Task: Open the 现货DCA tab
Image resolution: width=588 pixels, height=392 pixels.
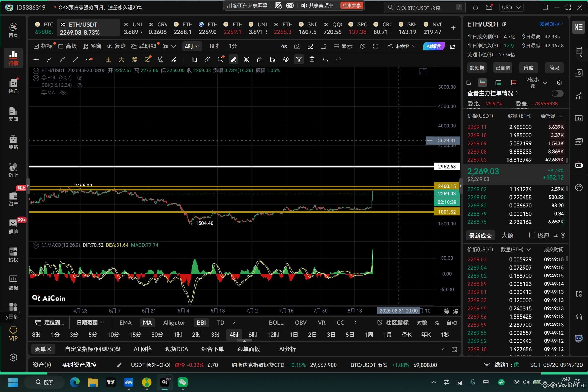Action: (x=176, y=349)
